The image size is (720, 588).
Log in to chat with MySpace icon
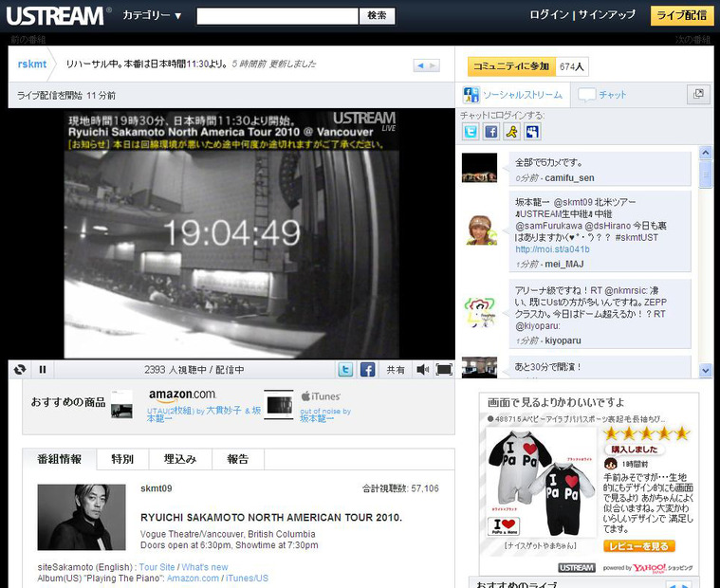tap(532, 132)
